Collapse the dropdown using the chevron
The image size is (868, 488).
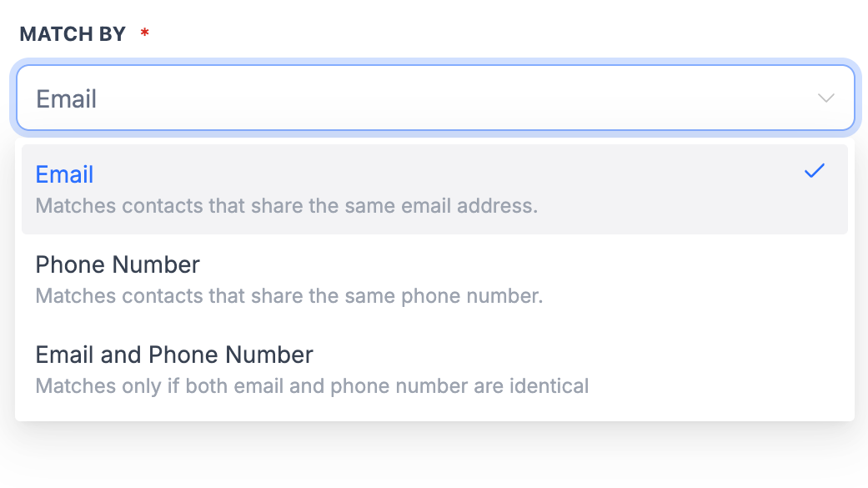(825, 98)
